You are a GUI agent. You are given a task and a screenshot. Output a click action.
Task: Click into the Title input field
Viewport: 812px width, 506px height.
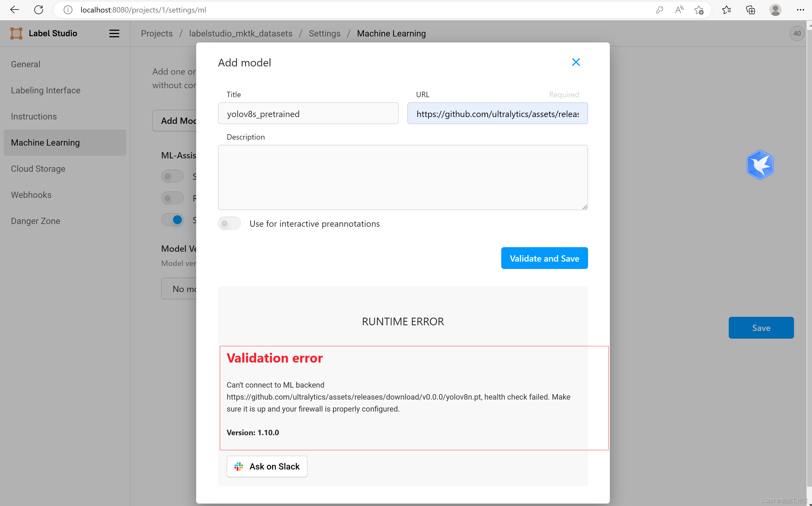click(x=308, y=114)
